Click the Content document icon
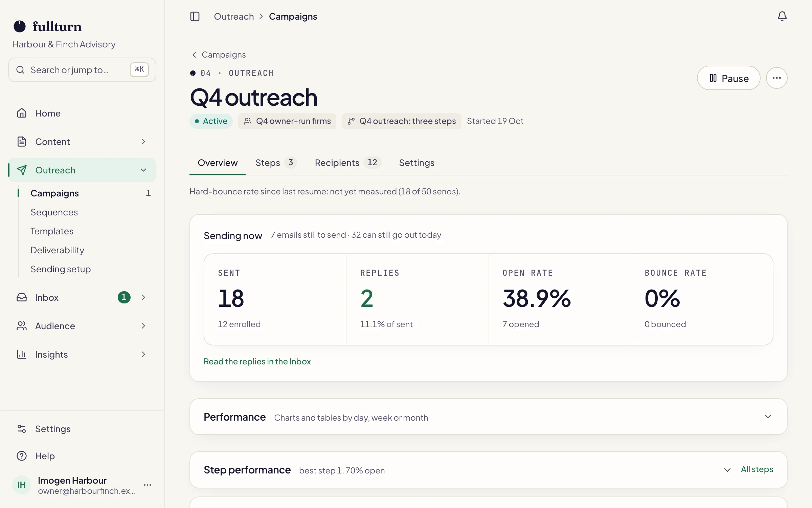Screen dimensions: 812x508 (22, 142)
